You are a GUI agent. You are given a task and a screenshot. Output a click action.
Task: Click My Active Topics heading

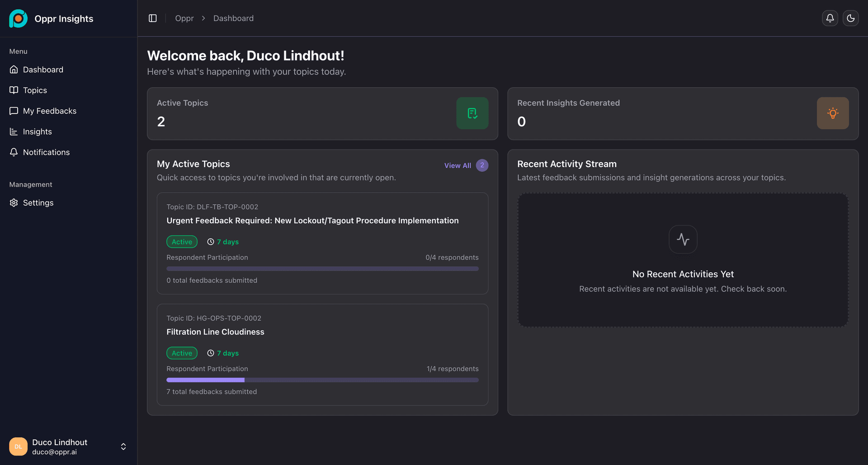[x=193, y=164]
